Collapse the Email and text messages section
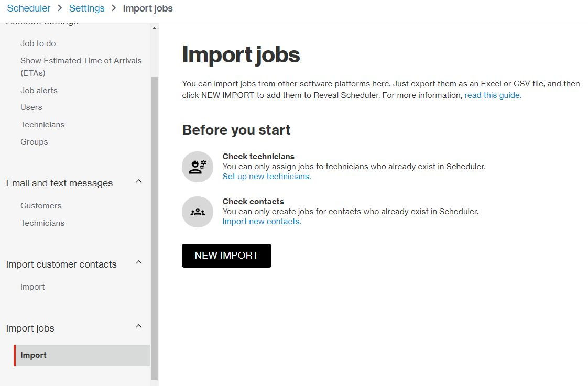This screenshot has height=386, width=588. pos(139,181)
